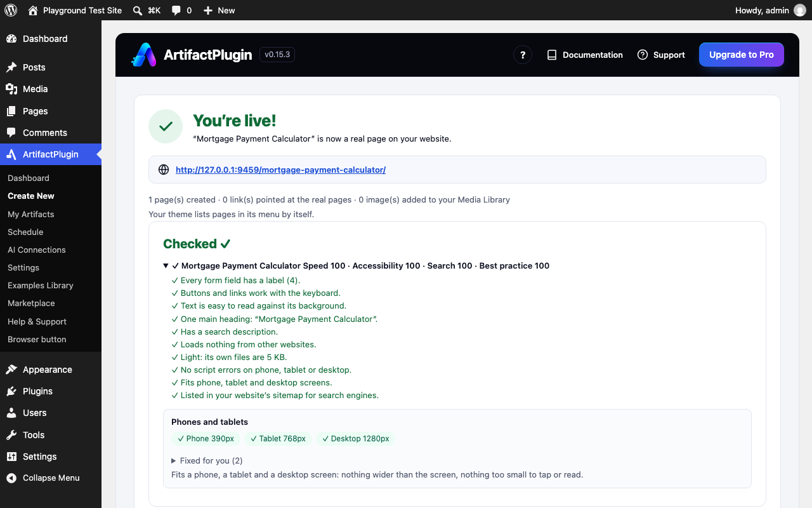Open the mortgage-payment-calculator page URL link
This screenshot has height=508, width=812.
point(280,170)
